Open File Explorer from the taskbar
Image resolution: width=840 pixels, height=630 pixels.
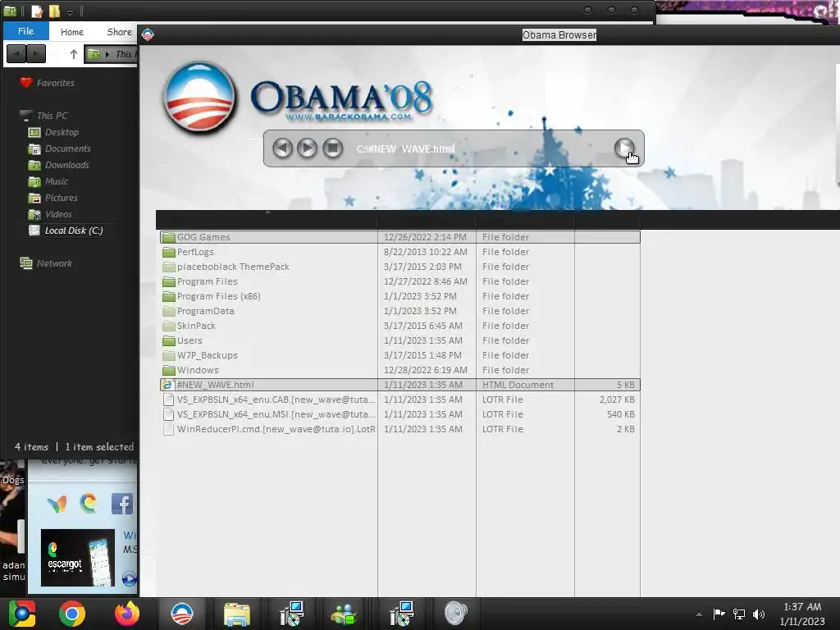pos(236,614)
